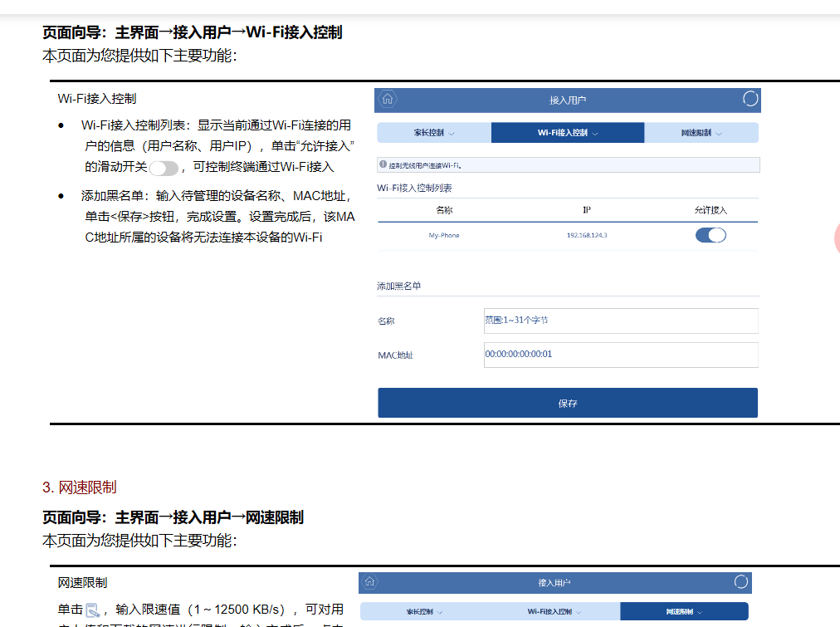Screen dimensions: 840x627
Task: Click the MAC地址 field label
Action: click(x=395, y=355)
